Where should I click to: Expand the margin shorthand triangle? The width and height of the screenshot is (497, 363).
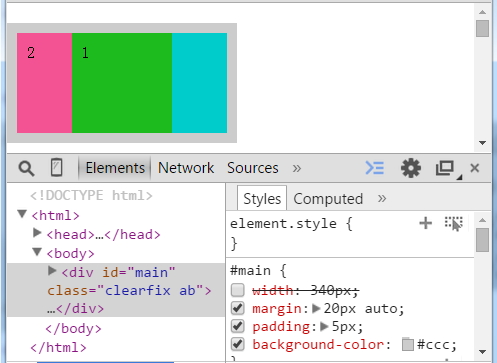click(x=316, y=308)
